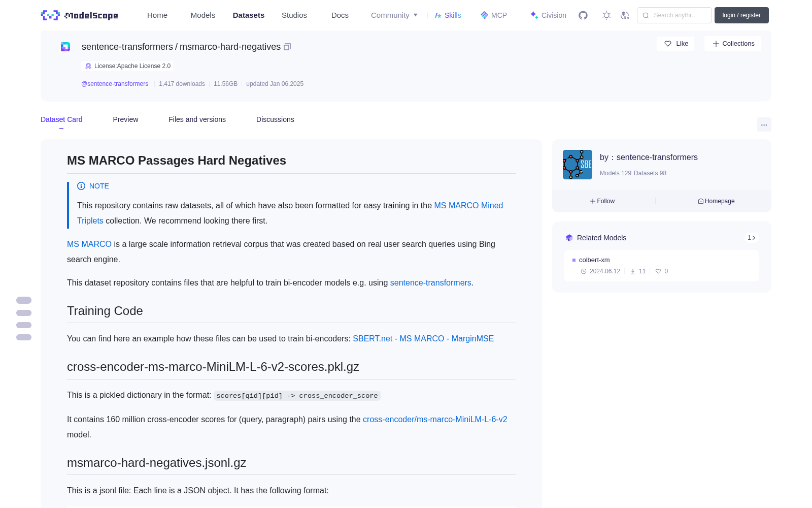This screenshot has height=508, width=812.
Task: Open the colbert-xm related model
Action: point(662,266)
